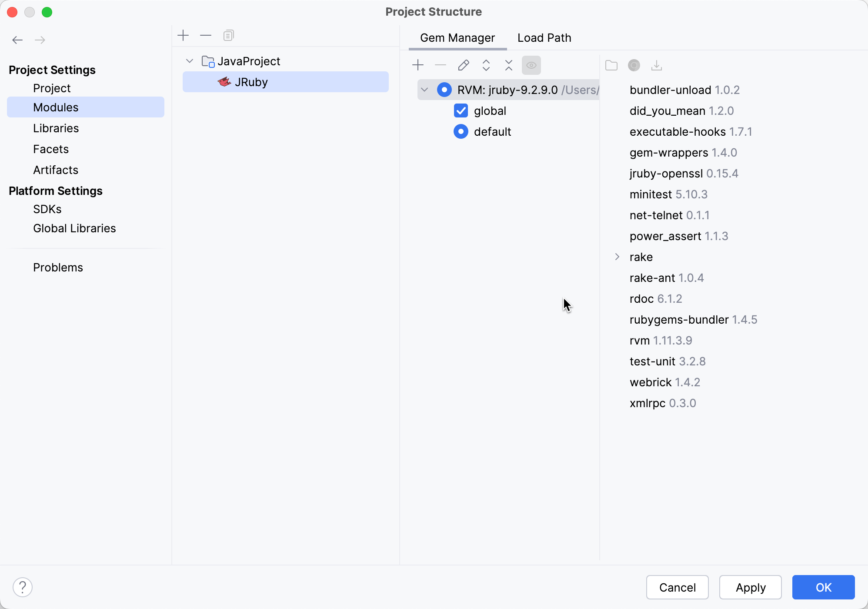Viewport: 868px width, 609px height.
Task: Uncheck the global gemset checkbox
Action: (x=461, y=110)
